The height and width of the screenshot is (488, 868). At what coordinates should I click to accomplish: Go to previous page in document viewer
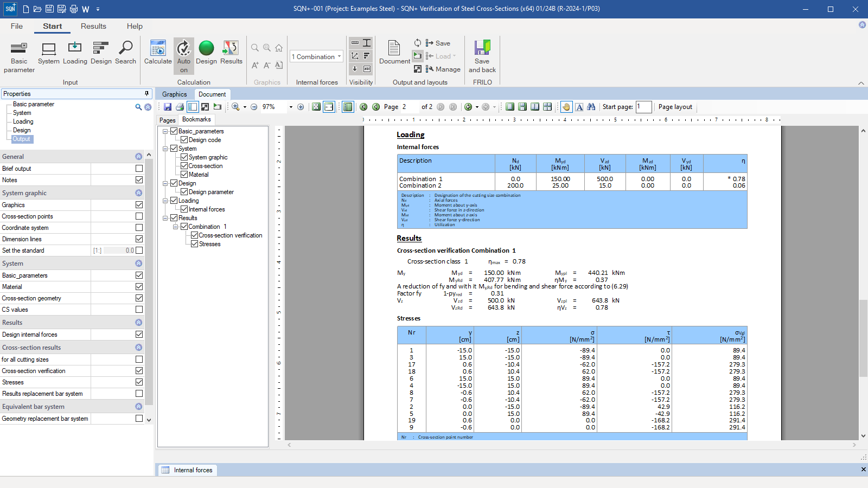pos(376,107)
